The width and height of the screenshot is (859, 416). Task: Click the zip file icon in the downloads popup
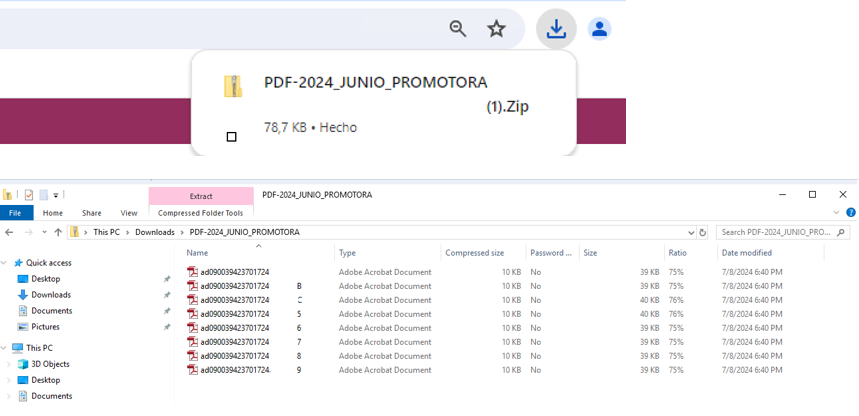pyautogui.click(x=233, y=87)
